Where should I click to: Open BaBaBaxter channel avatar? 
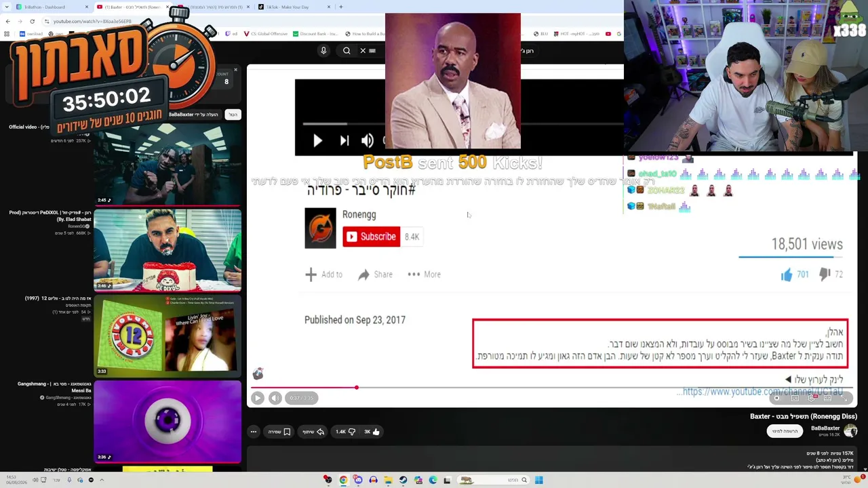(x=850, y=430)
